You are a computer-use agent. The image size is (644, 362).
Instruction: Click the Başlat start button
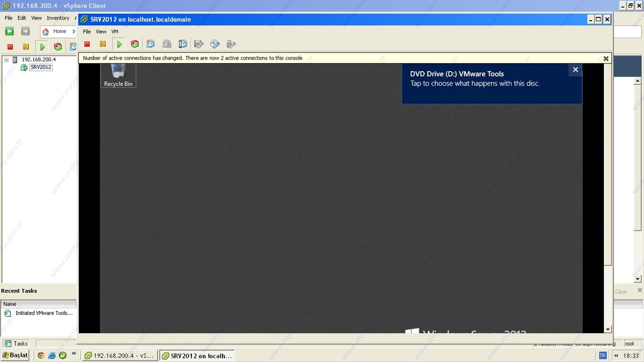tap(15, 355)
